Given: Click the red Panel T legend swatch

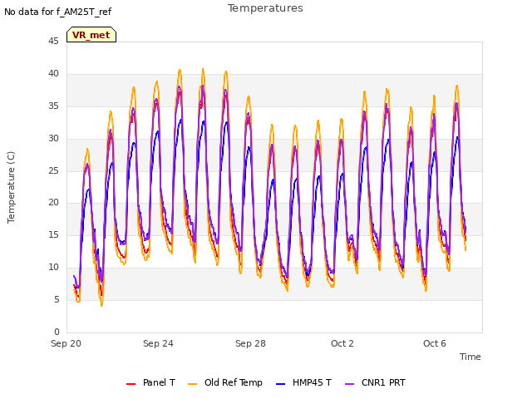Looking at the screenshot, I should coord(131,384).
